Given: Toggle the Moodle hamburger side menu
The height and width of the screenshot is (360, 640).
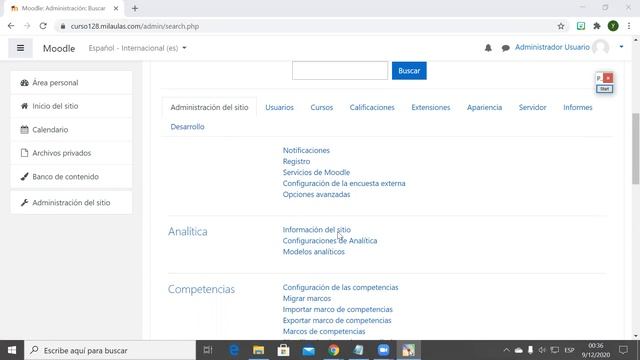Looking at the screenshot, I should [20, 48].
